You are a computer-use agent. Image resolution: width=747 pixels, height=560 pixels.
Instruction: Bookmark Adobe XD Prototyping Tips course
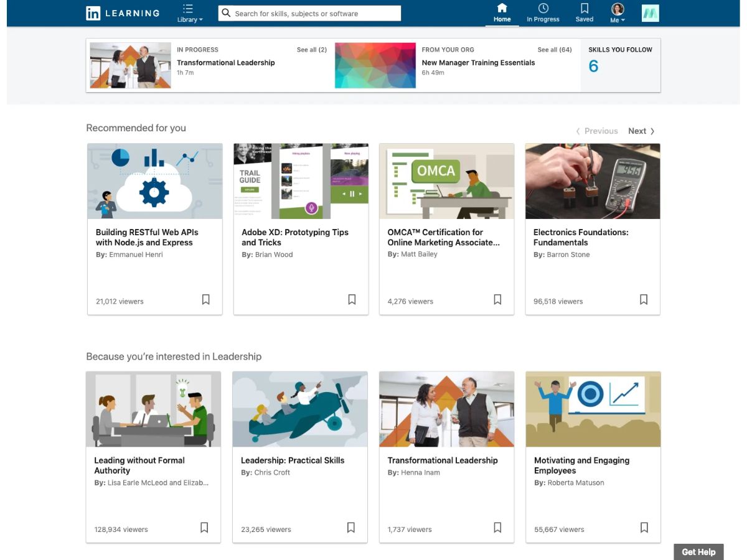tap(352, 300)
